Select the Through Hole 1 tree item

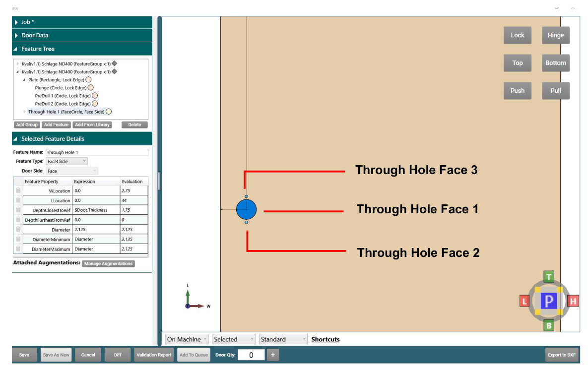click(x=66, y=112)
